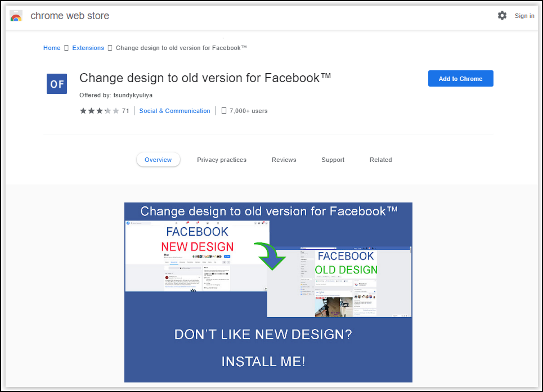Click the Chrome Web Store rainbow logo
Image resolution: width=543 pixels, height=392 pixels.
pyautogui.click(x=16, y=16)
